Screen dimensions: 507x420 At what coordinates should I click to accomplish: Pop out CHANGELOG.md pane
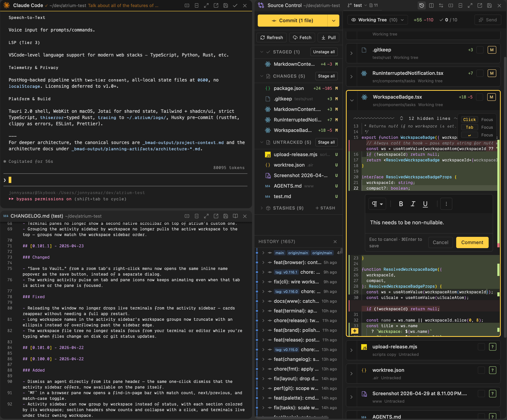pos(216,216)
